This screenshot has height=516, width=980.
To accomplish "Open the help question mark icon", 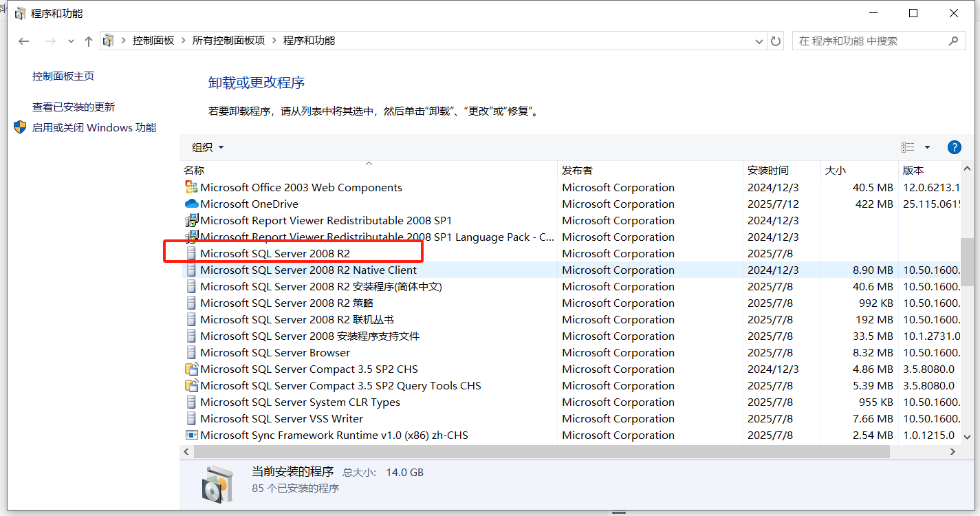I will 954,147.
